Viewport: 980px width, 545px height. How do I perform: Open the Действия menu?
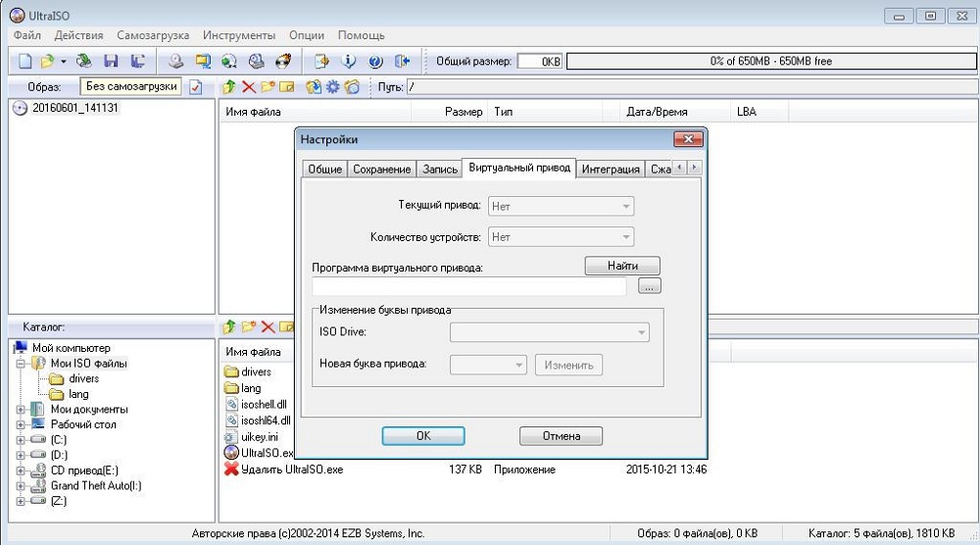click(78, 35)
